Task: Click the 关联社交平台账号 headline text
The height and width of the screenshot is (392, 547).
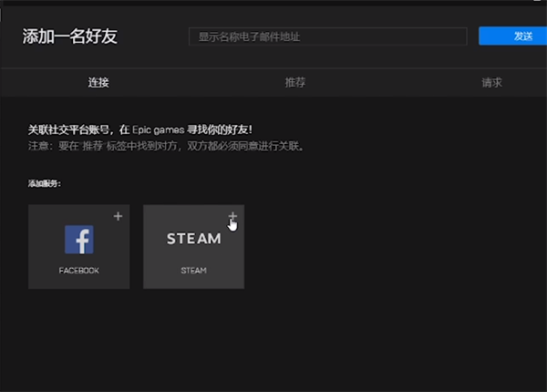Action: pos(140,129)
